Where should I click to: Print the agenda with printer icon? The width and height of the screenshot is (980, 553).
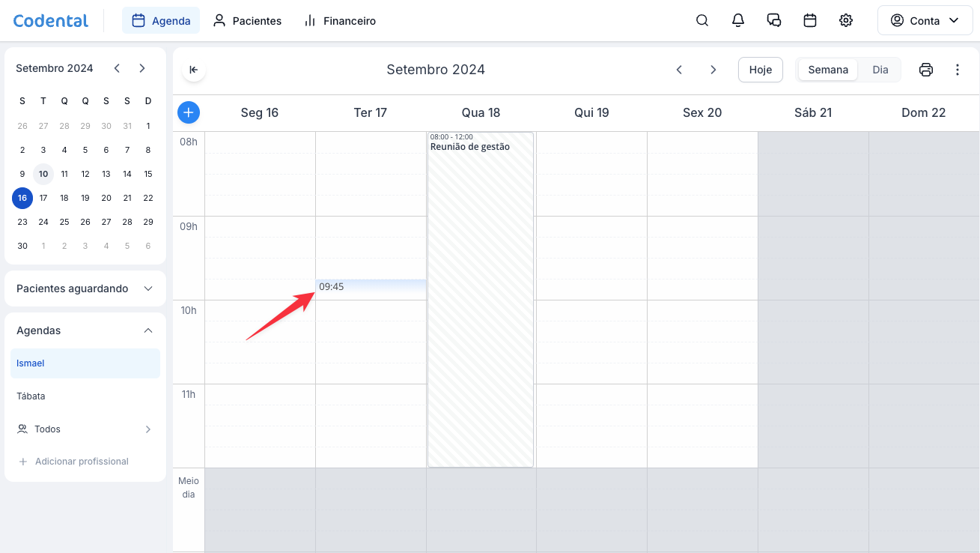[x=926, y=70]
